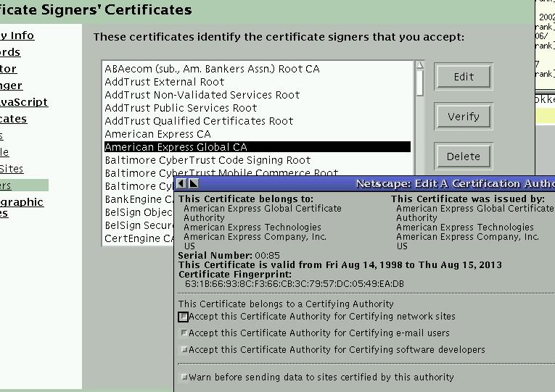Screen dimensions: 555x392
Task: Toggle accept authority for certifying network sites
Action: 183,317
